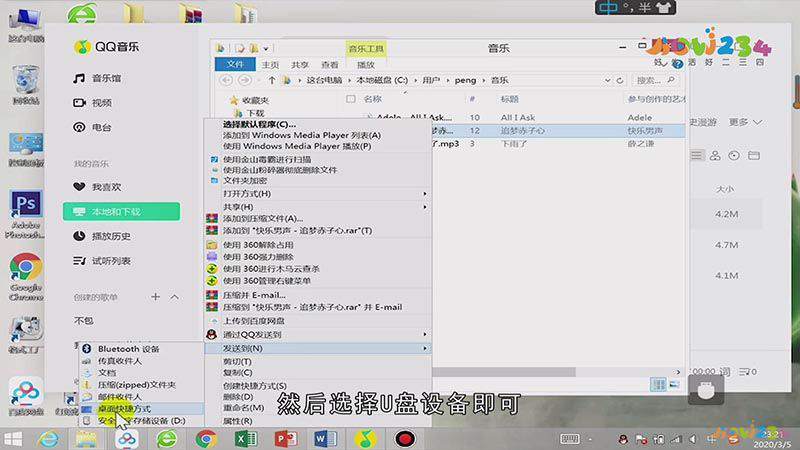Click the Explorer search box
This screenshot has height=450, width=800.
click(655, 80)
